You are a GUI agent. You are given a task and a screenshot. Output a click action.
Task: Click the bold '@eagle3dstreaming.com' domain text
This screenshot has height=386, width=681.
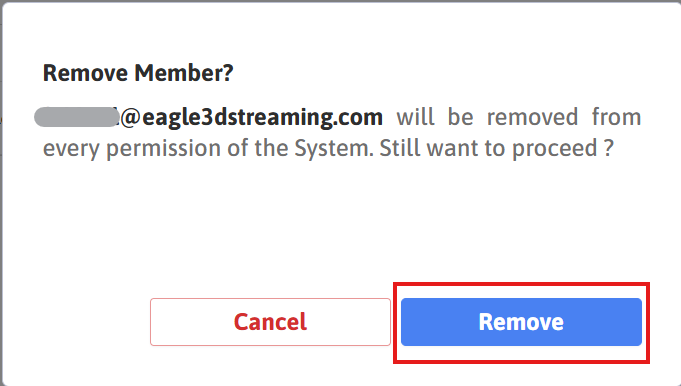(x=251, y=117)
